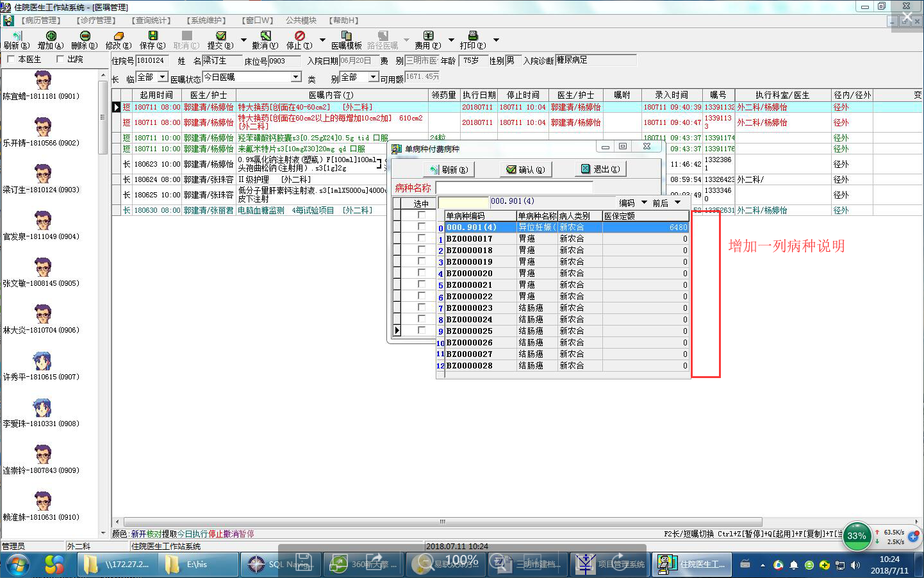Check the 选中 box in the first dialog row
This screenshot has height=578, width=924.
click(x=421, y=215)
